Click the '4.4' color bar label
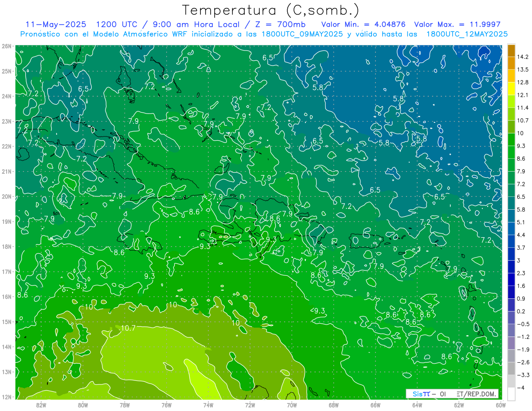The height and width of the screenshot is (411, 532). 521,235
